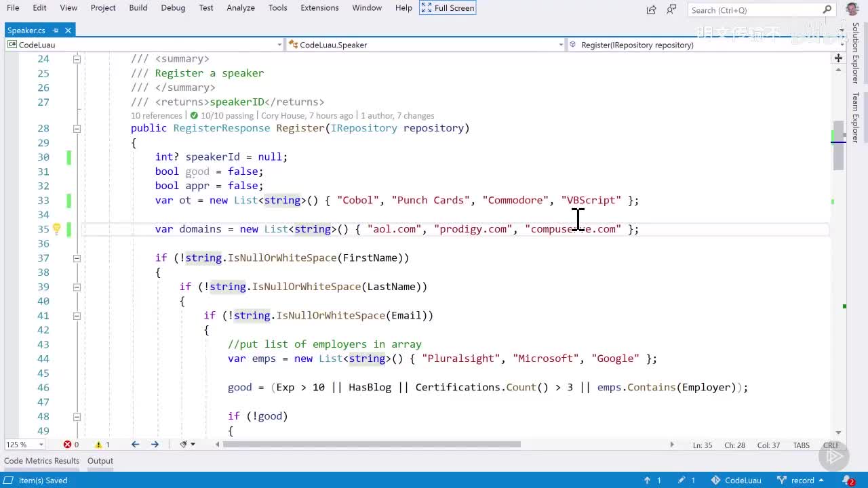Click the lightbulb quick actions icon

coord(57,229)
